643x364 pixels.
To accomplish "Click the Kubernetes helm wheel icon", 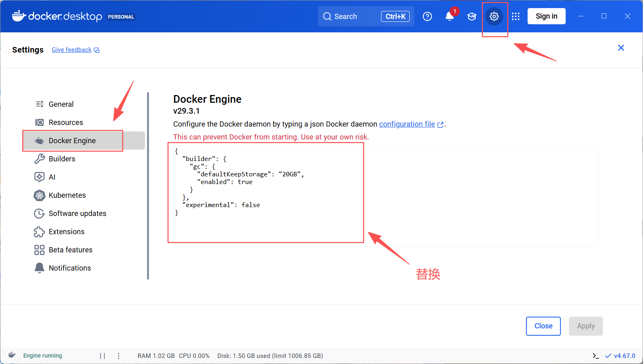I will tap(39, 195).
